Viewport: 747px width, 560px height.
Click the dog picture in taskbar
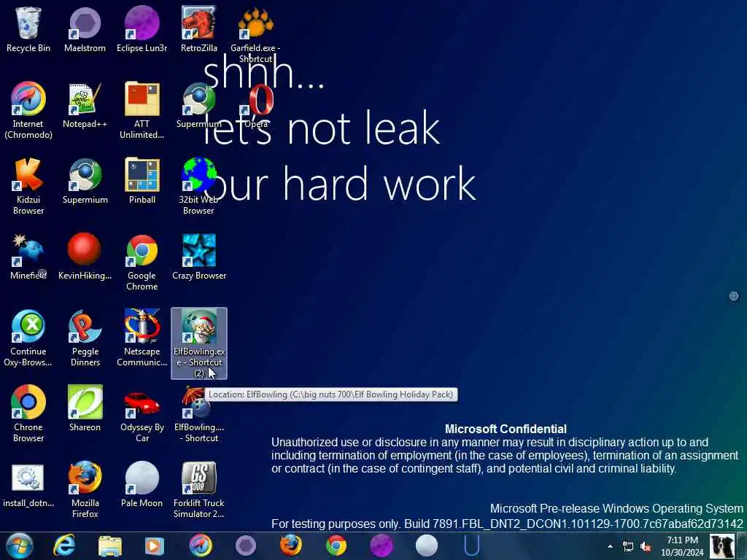point(722,545)
